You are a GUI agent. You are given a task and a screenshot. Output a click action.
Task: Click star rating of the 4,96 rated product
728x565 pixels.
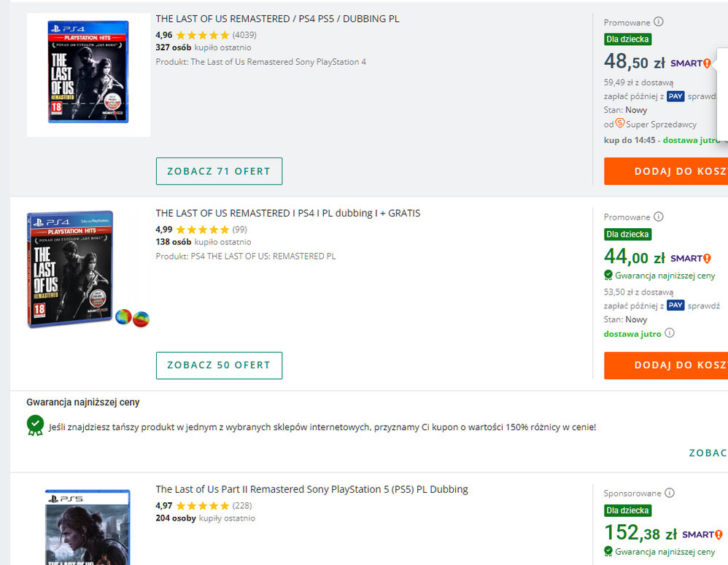(x=202, y=35)
